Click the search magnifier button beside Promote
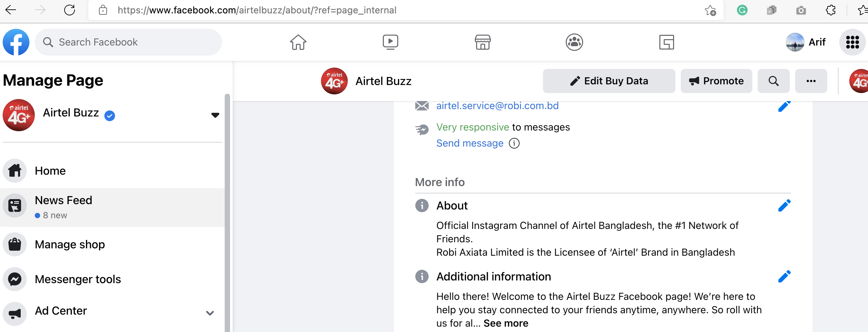Viewport: 868px width, 332px height. point(773,81)
